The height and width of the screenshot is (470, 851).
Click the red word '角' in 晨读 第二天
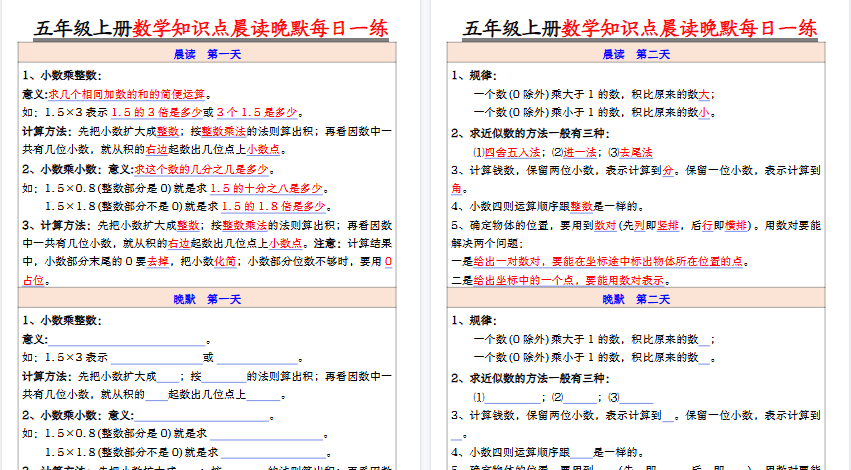456,188
